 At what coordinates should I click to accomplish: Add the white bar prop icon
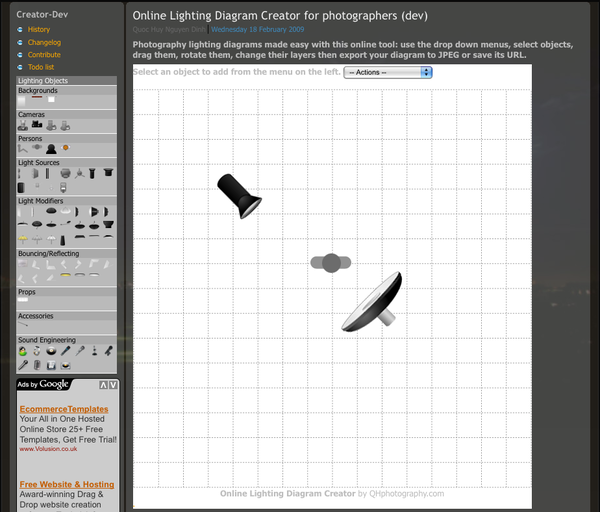(x=23, y=300)
